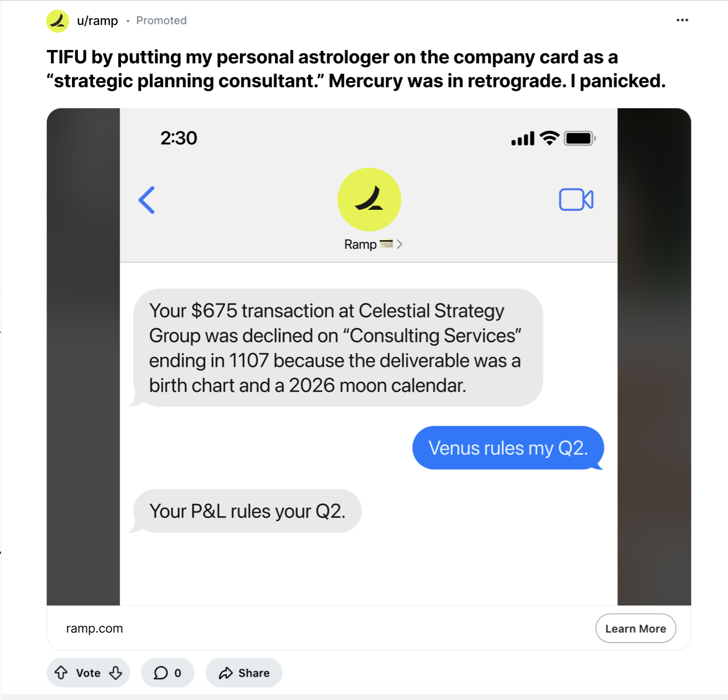Click the ad image thumbnail background

[83, 356]
